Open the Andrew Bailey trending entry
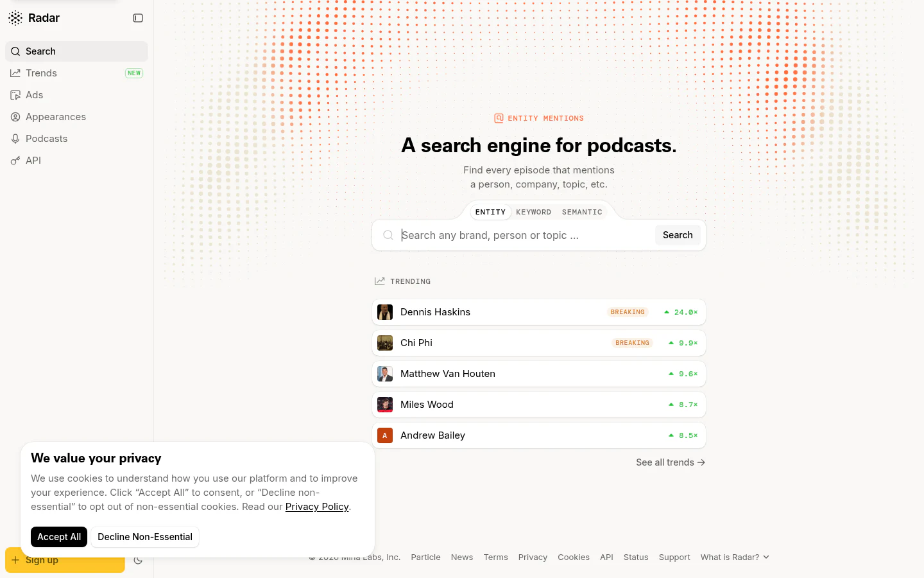 [539, 435]
